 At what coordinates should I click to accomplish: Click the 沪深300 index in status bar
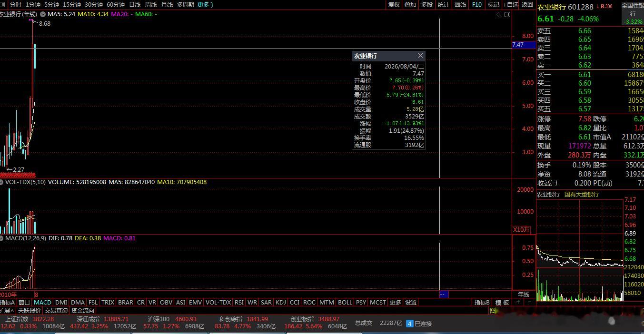point(159,319)
